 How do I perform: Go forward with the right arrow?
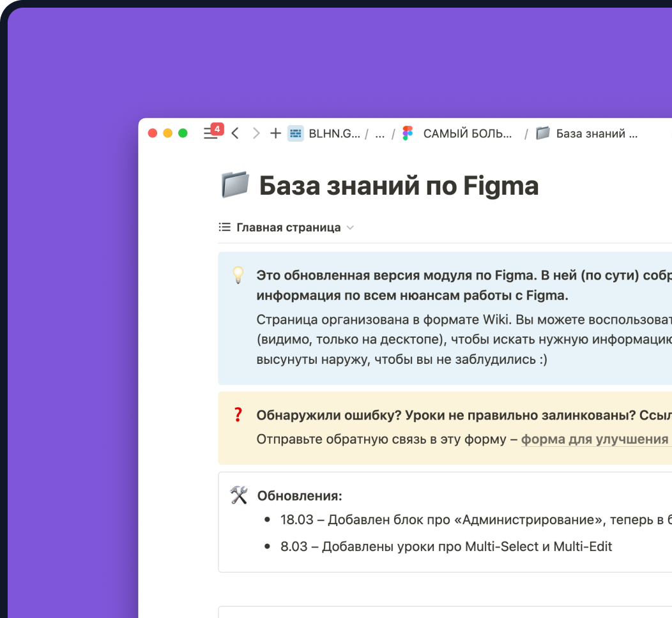coord(256,133)
